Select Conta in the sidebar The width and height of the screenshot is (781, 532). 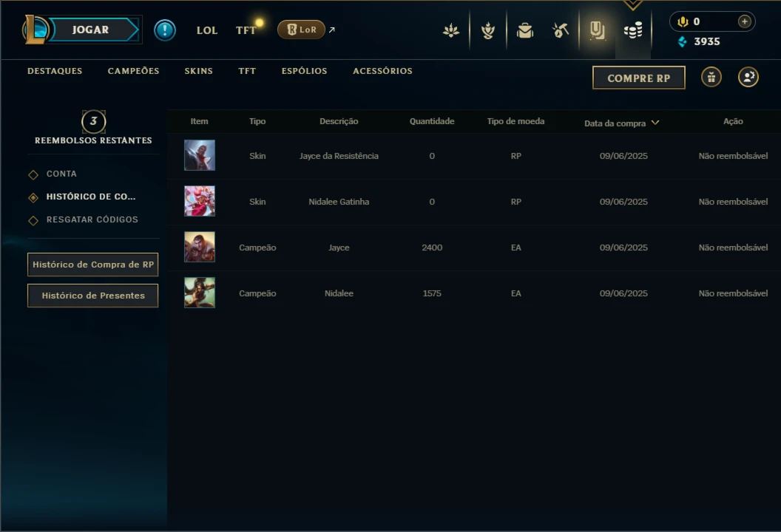point(61,174)
